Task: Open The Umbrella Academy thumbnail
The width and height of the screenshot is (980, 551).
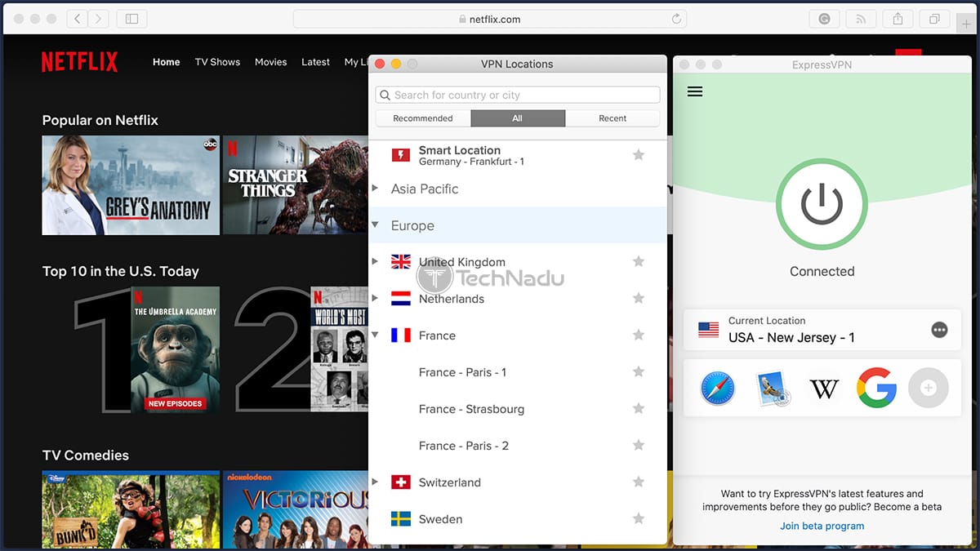Action: [x=175, y=349]
